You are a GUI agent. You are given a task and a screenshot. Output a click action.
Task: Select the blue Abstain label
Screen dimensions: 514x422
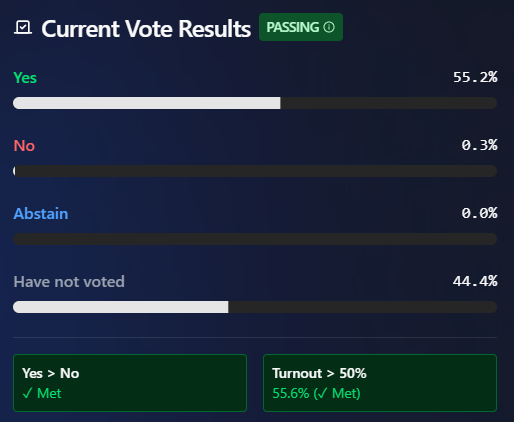click(41, 214)
